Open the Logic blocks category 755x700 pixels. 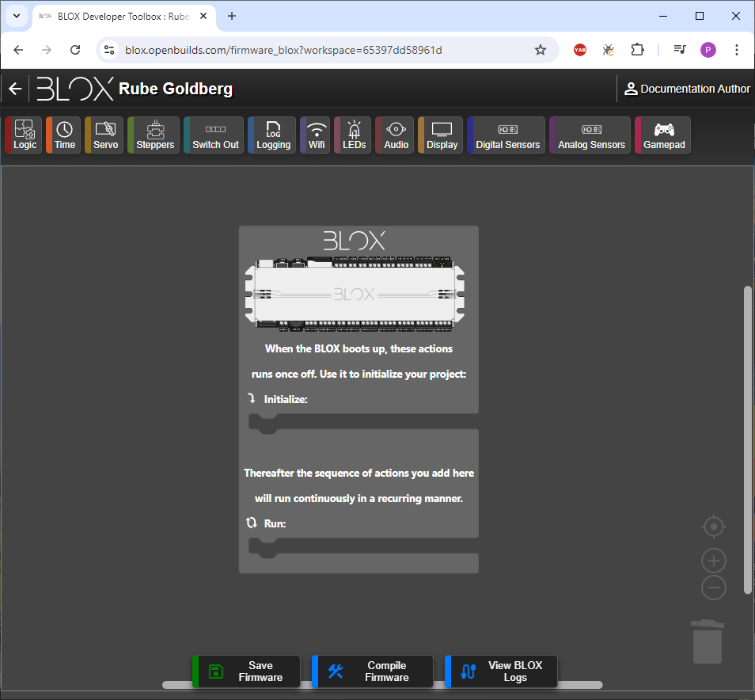tap(25, 135)
